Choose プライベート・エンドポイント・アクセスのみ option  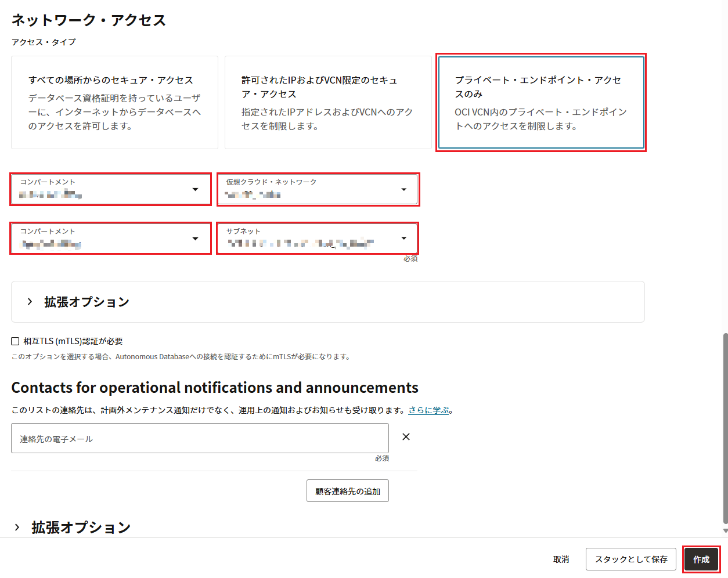pos(540,103)
